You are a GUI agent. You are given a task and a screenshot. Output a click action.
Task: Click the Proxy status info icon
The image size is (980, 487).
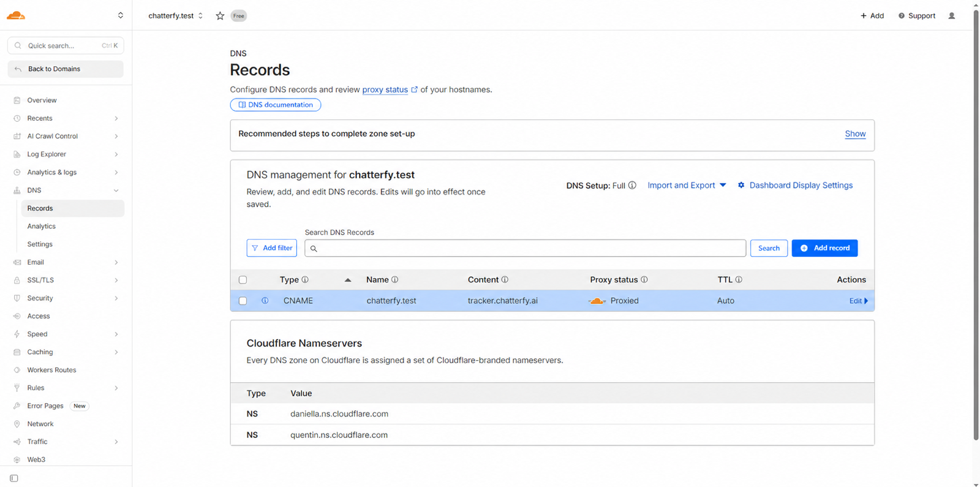644,279
